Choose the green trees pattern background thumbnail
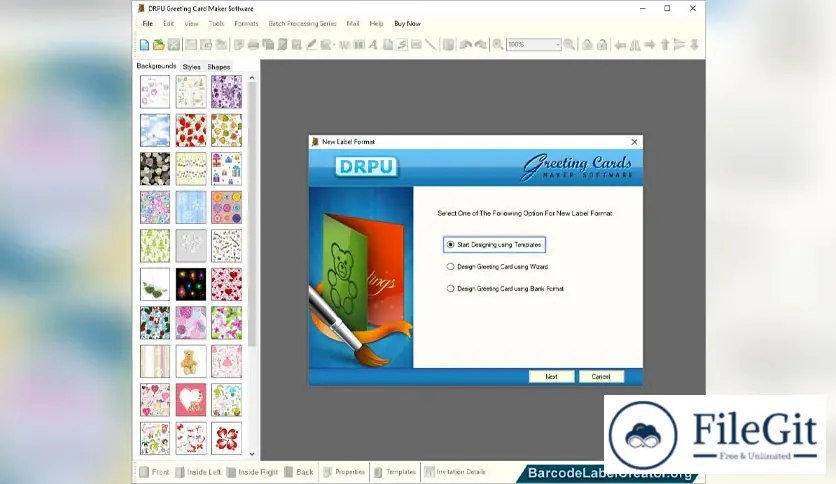Screen dimensions: 836x484 pos(155,246)
